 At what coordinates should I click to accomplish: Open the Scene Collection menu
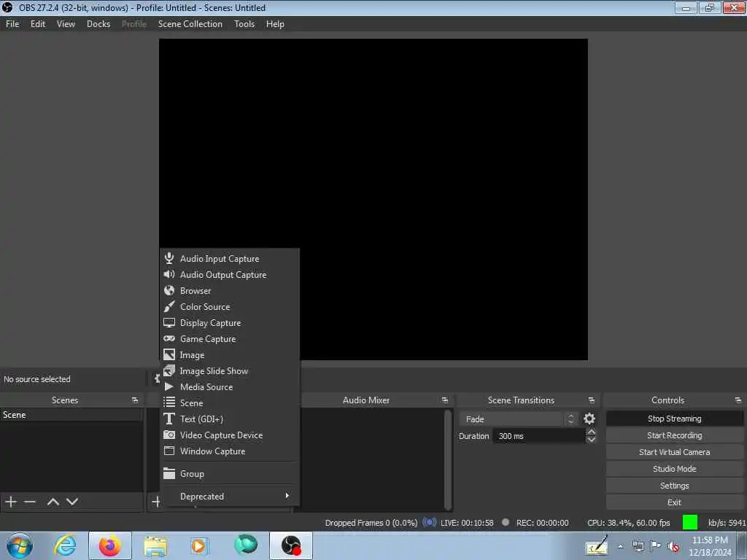[190, 24]
